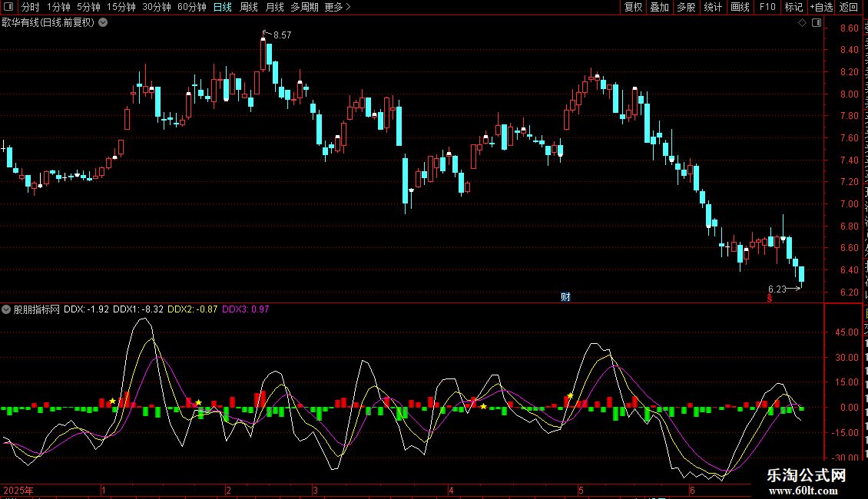Click the 财 finance marker icon
The image size is (868, 499).
tap(565, 297)
